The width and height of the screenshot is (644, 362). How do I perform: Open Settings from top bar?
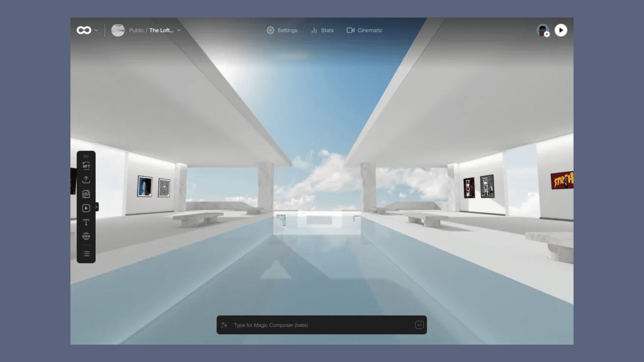click(x=282, y=30)
